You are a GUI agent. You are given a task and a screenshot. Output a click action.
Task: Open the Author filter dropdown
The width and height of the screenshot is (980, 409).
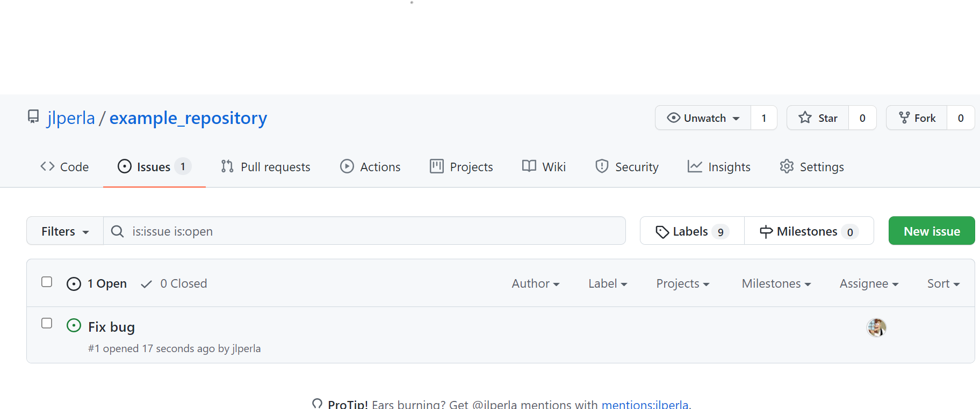pos(535,283)
